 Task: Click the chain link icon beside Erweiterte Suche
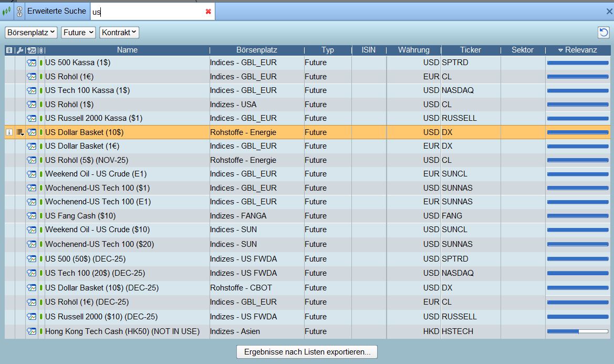click(19, 12)
